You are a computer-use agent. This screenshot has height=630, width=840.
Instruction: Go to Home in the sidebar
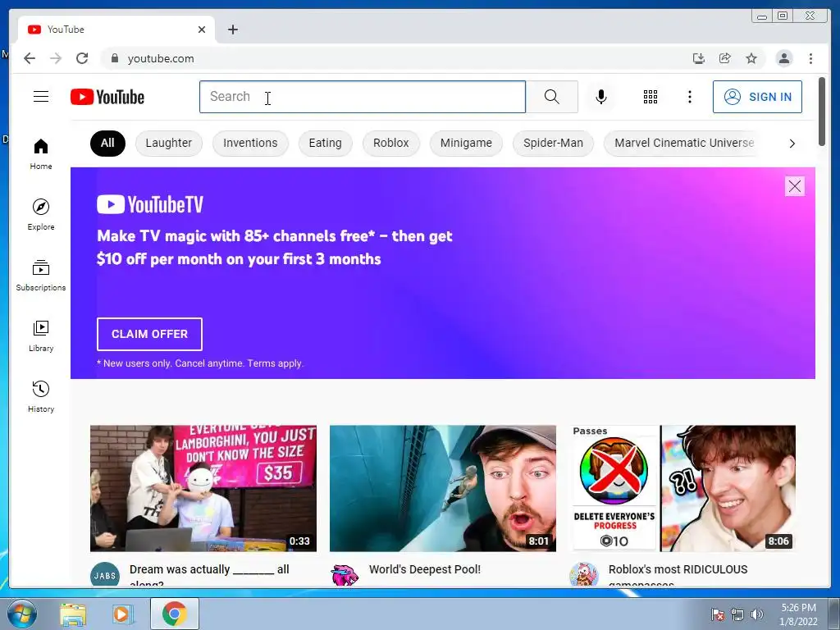[x=41, y=154]
